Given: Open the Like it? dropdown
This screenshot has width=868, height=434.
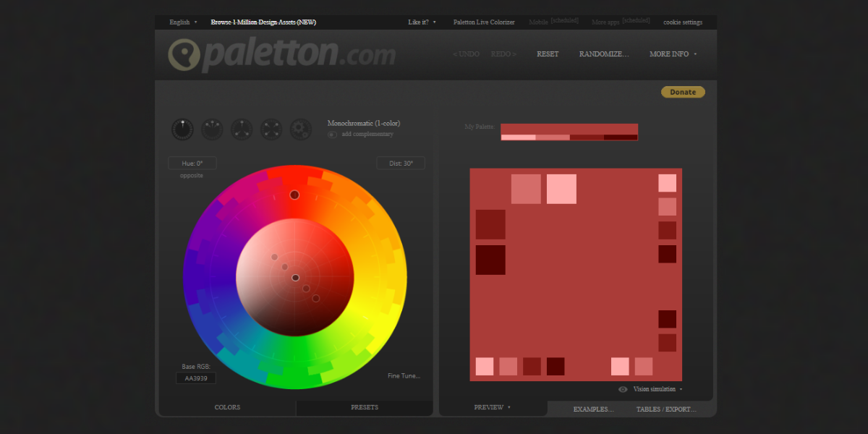Looking at the screenshot, I should click(422, 22).
